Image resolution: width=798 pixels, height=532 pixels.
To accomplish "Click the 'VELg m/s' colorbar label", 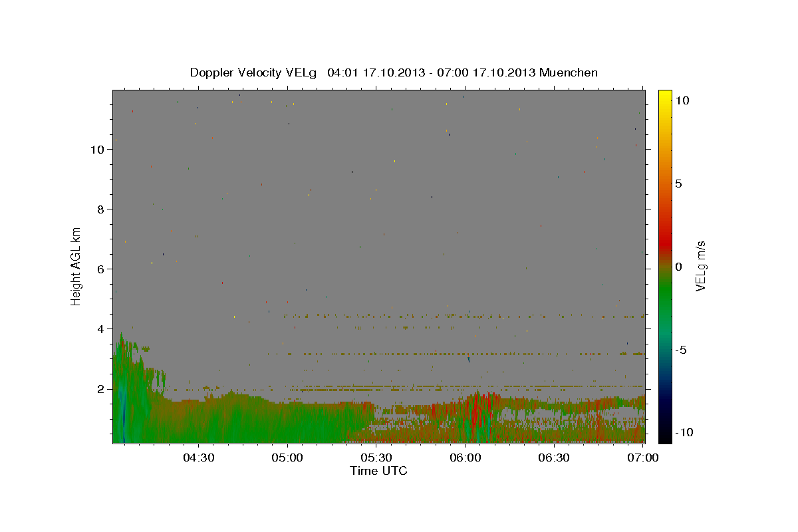I will tap(700, 266).
